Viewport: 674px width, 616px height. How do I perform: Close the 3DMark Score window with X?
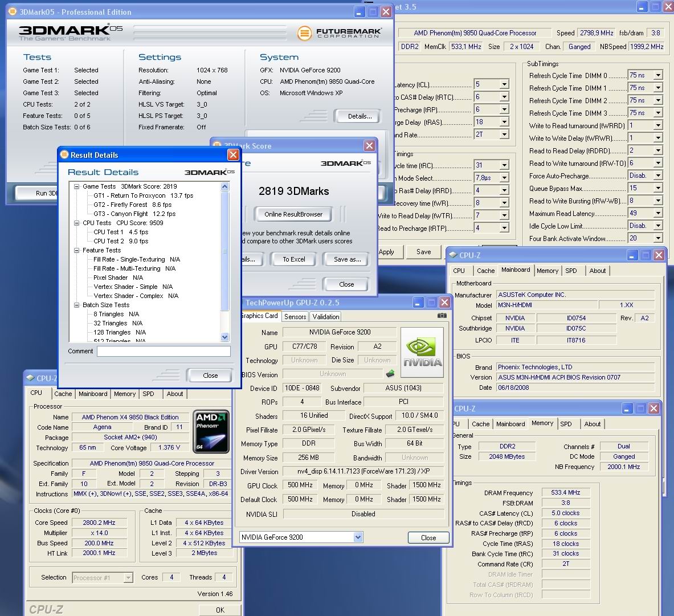[369, 146]
